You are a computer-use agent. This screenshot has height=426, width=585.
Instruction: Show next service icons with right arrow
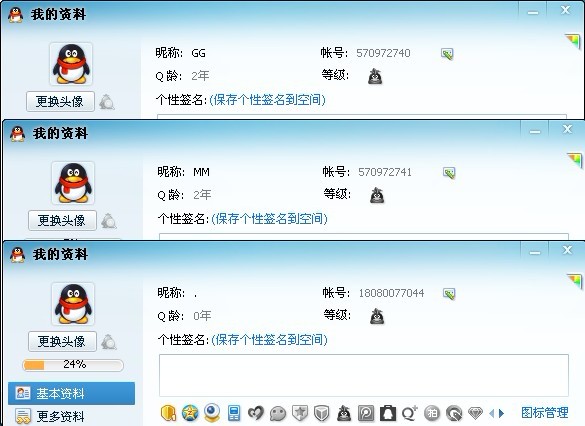point(502,413)
